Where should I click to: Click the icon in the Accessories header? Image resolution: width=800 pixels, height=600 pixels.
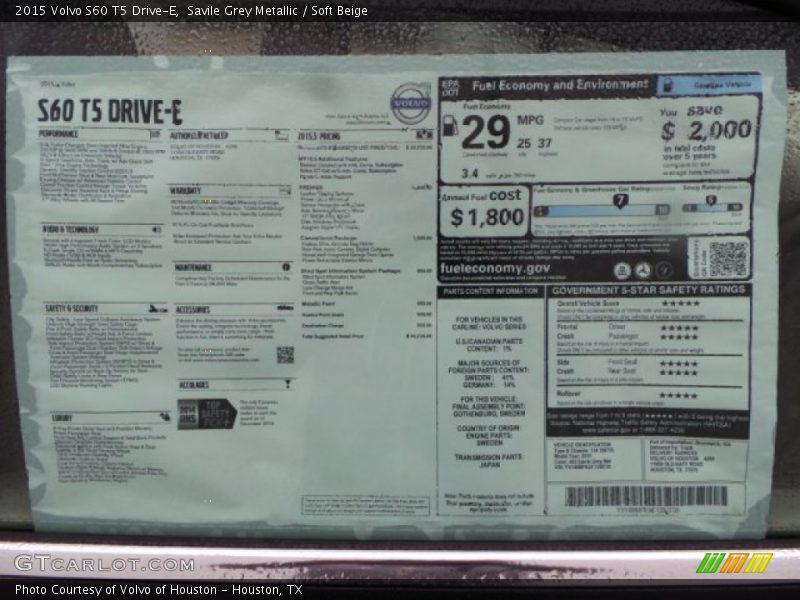click(x=285, y=308)
